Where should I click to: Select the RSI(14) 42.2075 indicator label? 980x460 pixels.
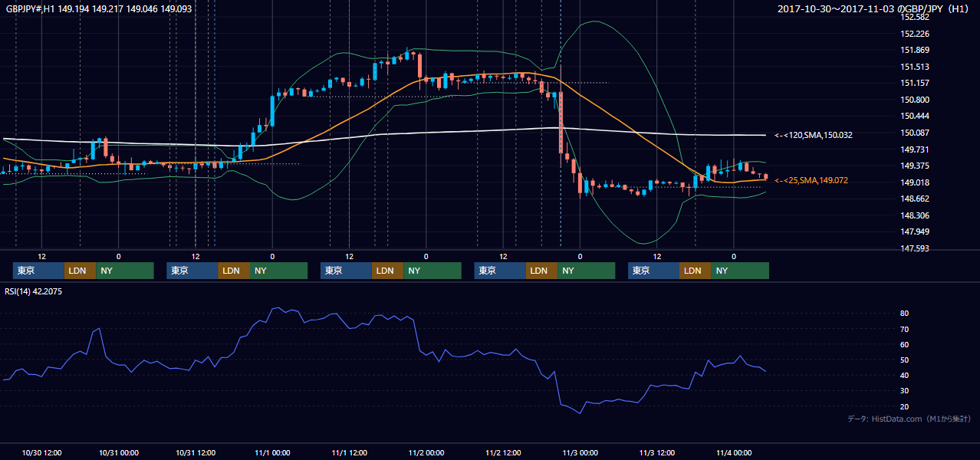(x=35, y=291)
